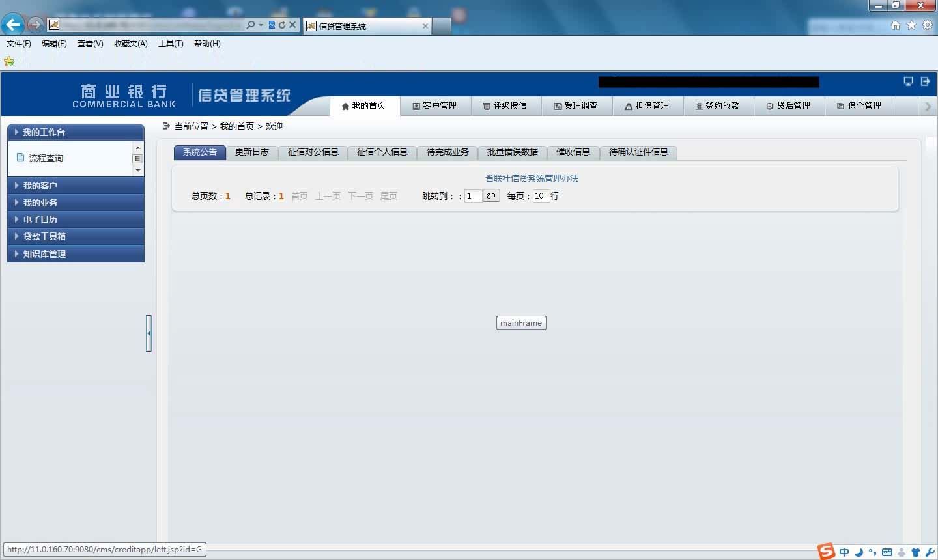Open the 保全管理 navigation tab

tap(860, 105)
